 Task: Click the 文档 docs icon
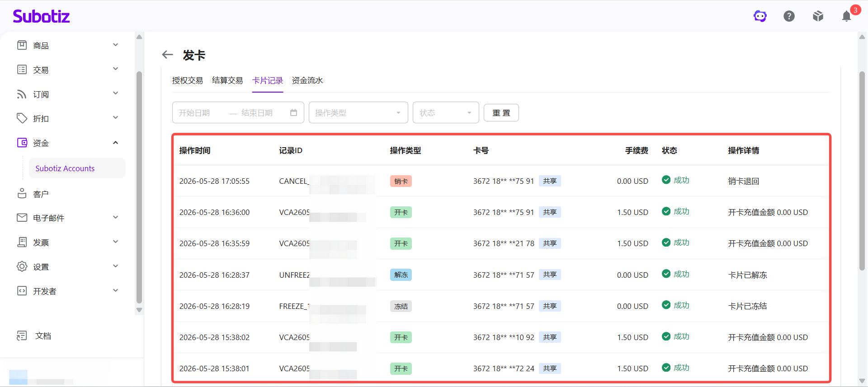click(x=22, y=336)
